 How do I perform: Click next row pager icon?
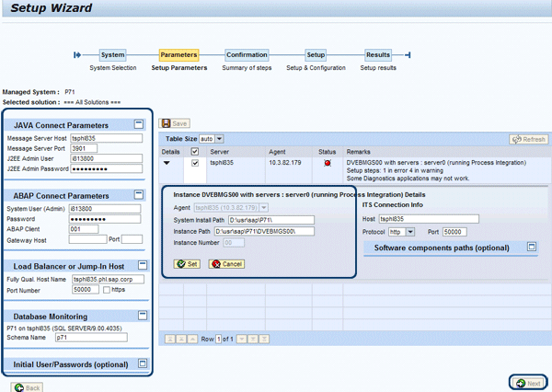point(242,339)
